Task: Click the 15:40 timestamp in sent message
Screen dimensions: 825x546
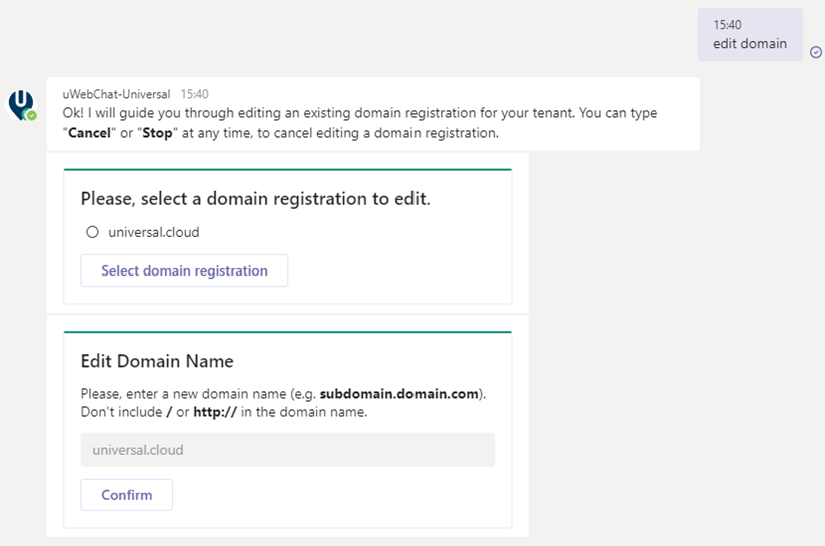Action: coord(727,25)
